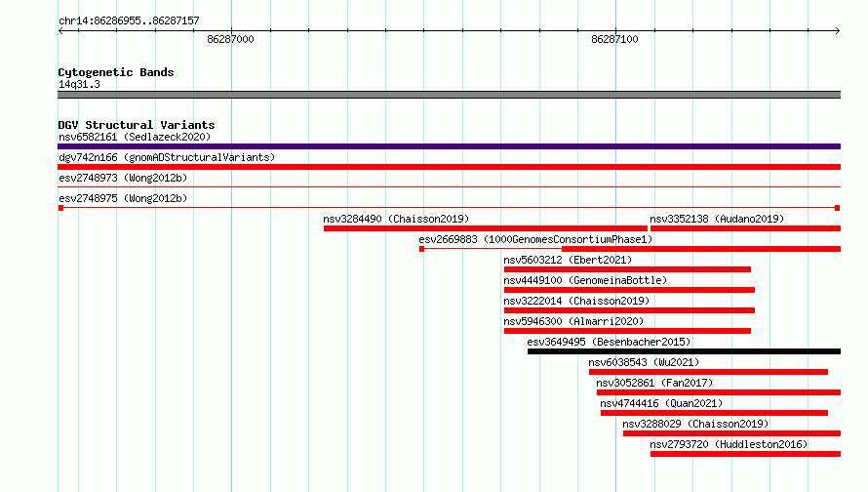Click the esv2748973 (Wong2012b) label
This screenshot has height=492, width=868.
coord(123,178)
